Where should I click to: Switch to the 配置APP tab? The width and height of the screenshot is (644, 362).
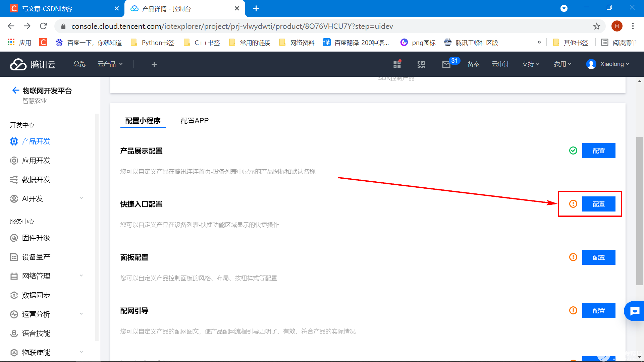coord(195,121)
